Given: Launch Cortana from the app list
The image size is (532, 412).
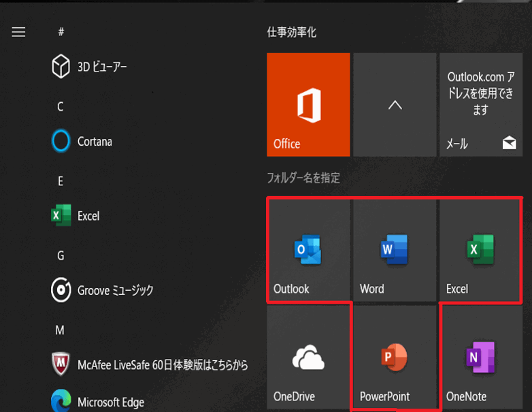Looking at the screenshot, I should tap(82, 141).
